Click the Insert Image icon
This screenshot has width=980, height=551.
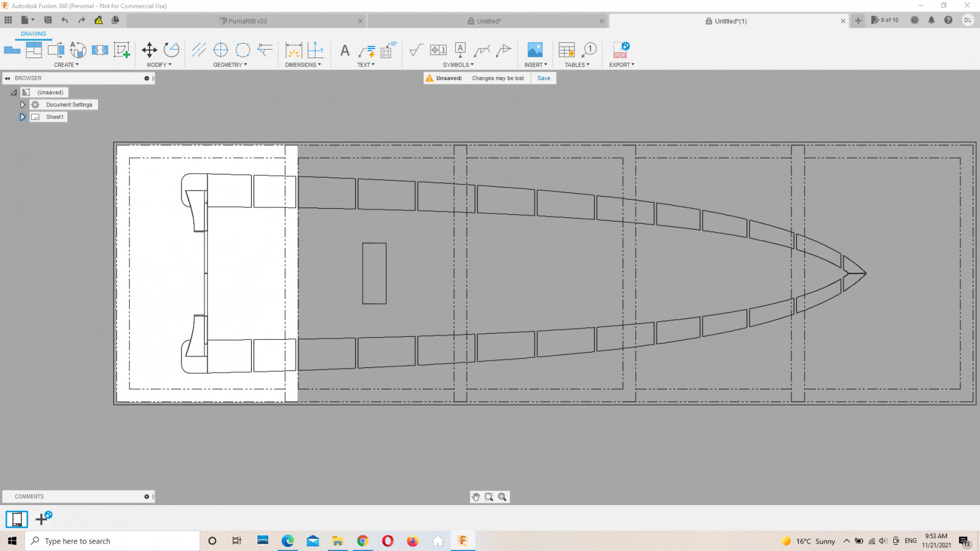click(535, 50)
